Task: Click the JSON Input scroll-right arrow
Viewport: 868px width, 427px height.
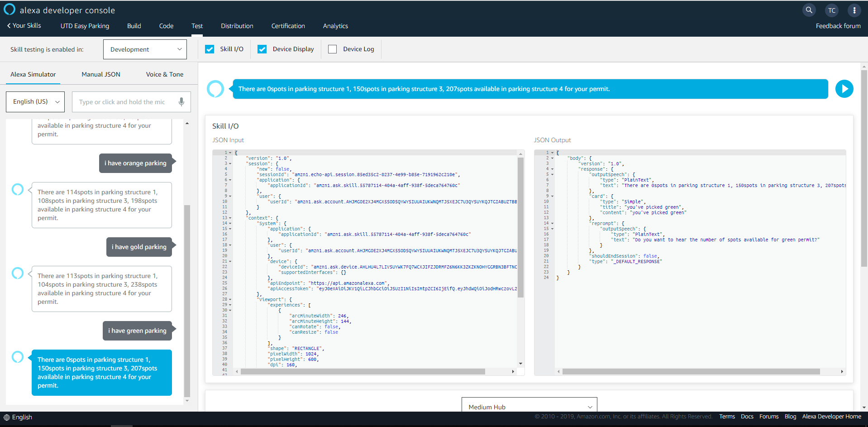Action: click(513, 372)
